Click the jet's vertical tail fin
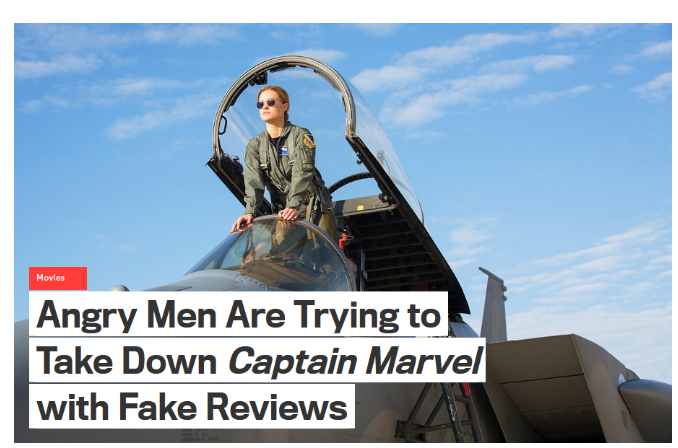The width and height of the screenshot is (678, 448). pos(493,305)
